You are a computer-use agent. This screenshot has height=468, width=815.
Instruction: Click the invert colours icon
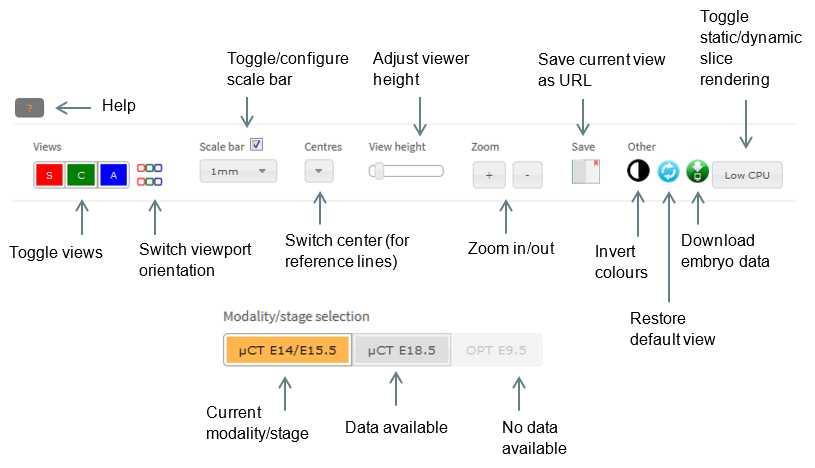pos(638,171)
